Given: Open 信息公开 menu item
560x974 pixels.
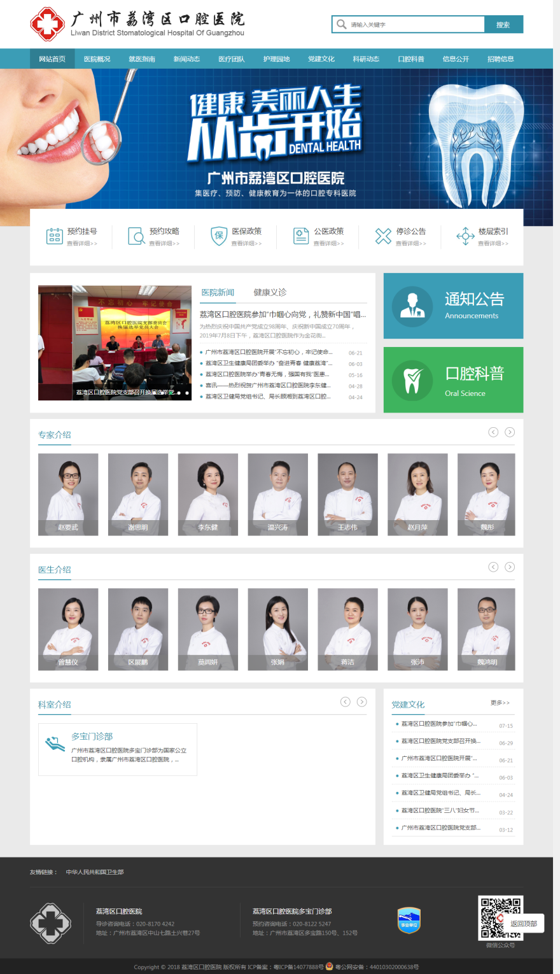Looking at the screenshot, I should click(x=456, y=59).
